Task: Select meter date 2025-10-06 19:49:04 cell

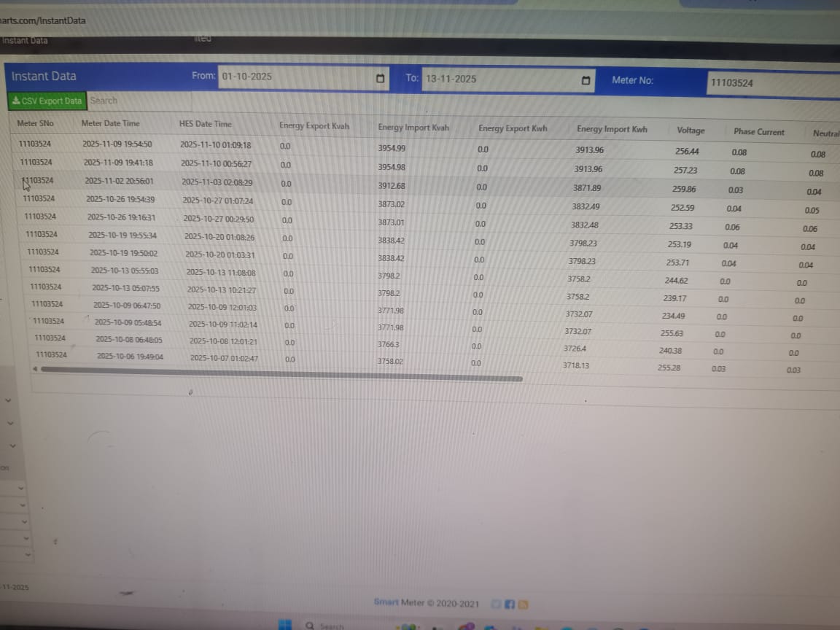Action: 131,357
